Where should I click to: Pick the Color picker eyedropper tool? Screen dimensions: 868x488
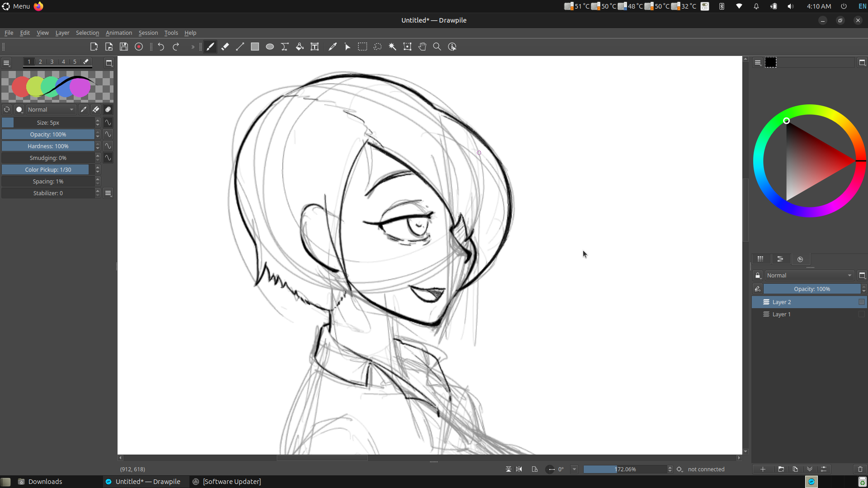click(332, 47)
